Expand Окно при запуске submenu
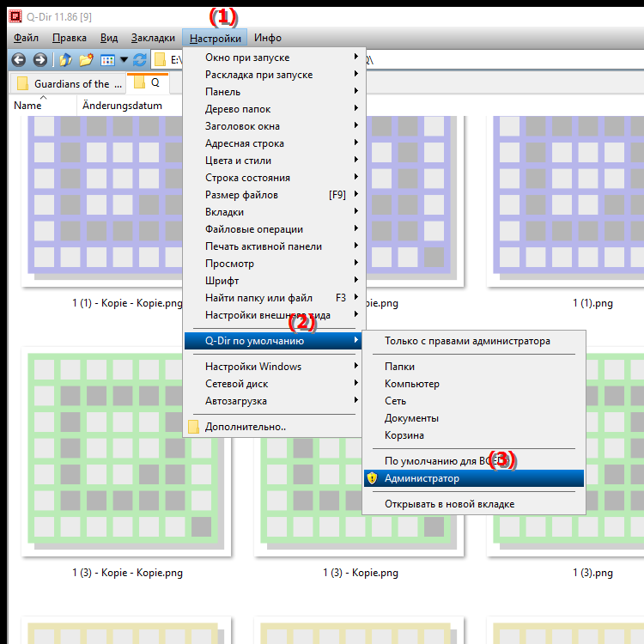Screen dimensions: 644x644 pyautogui.click(x=273, y=58)
